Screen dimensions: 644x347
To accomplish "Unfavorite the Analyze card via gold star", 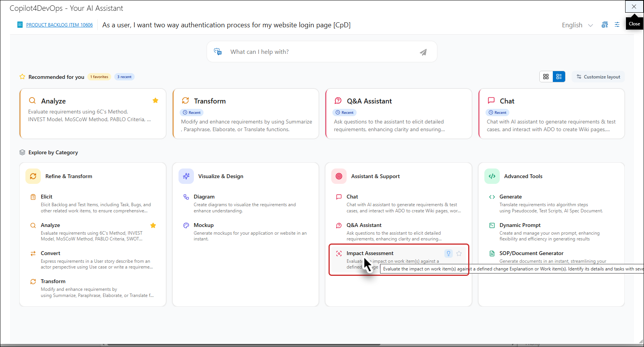I will (155, 100).
